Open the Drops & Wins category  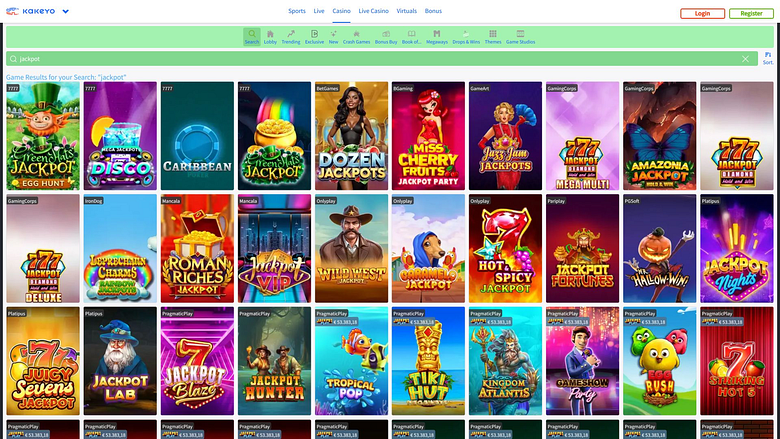pos(466,37)
